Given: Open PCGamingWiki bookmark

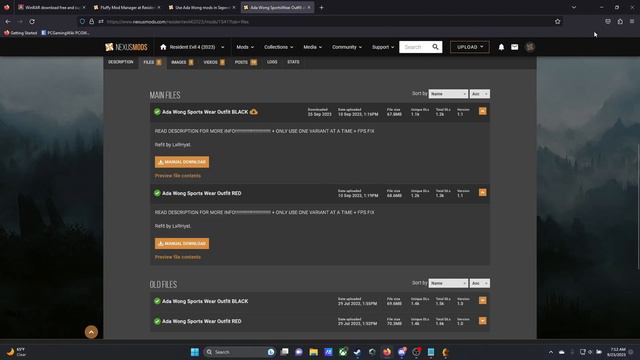Looking at the screenshot, I should (65, 33).
